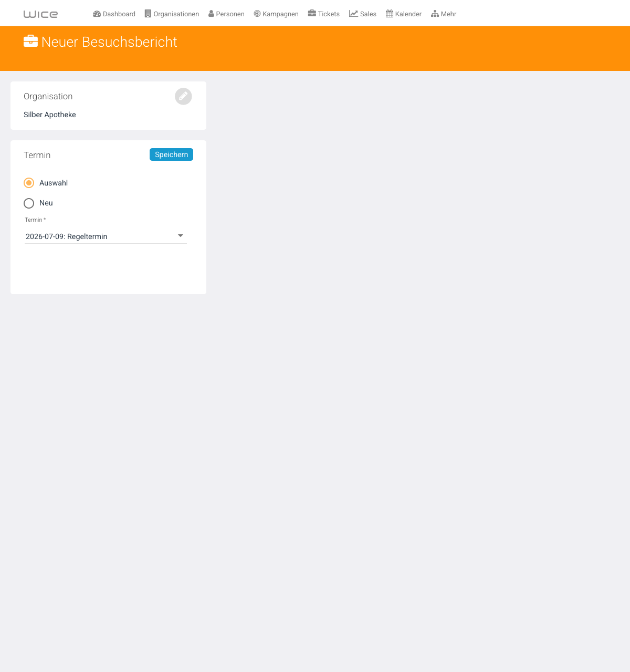
Task: Open the Sales menu item
Action: click(x=363, y=14)
